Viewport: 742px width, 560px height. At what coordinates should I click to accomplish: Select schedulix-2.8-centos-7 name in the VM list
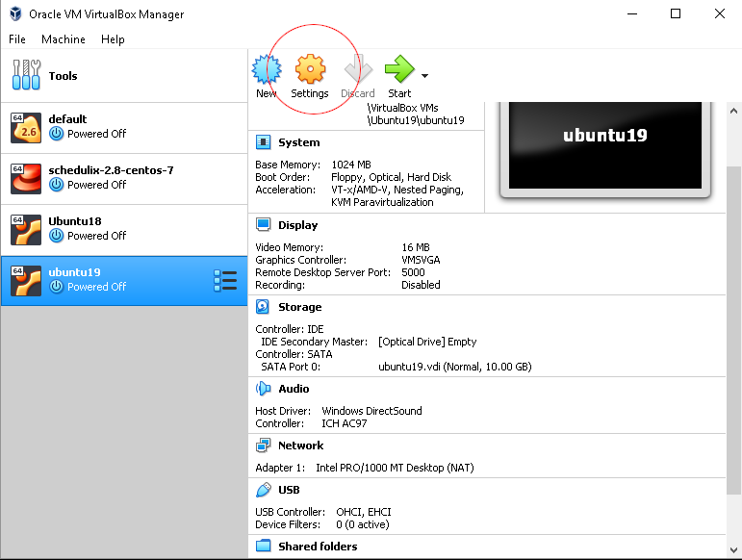[112, 170]
